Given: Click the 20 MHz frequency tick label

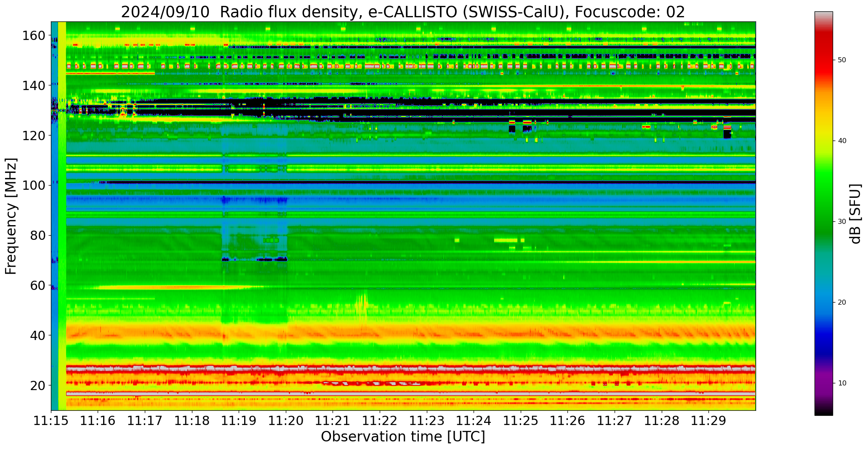Looking at the screenshot, I should pos(37,385).
